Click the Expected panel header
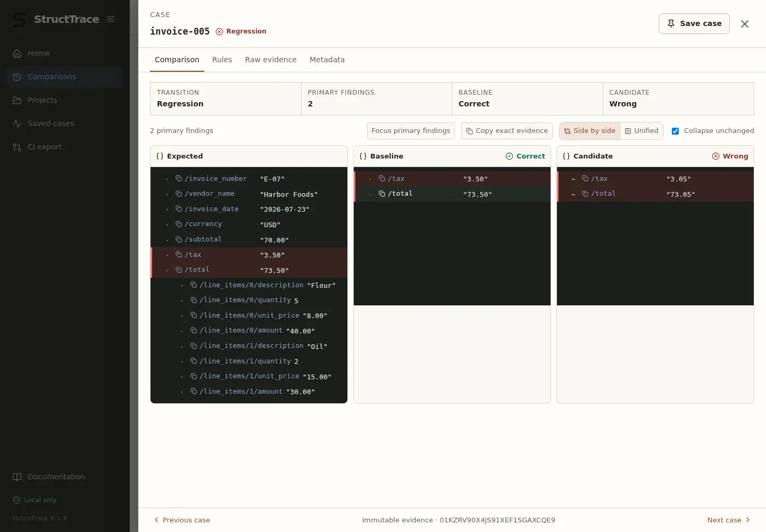 click(249, 156)
